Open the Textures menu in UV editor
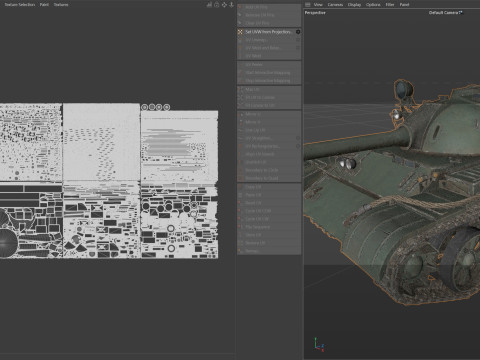Screen dimensions: 480x360 tap(61, 5)
